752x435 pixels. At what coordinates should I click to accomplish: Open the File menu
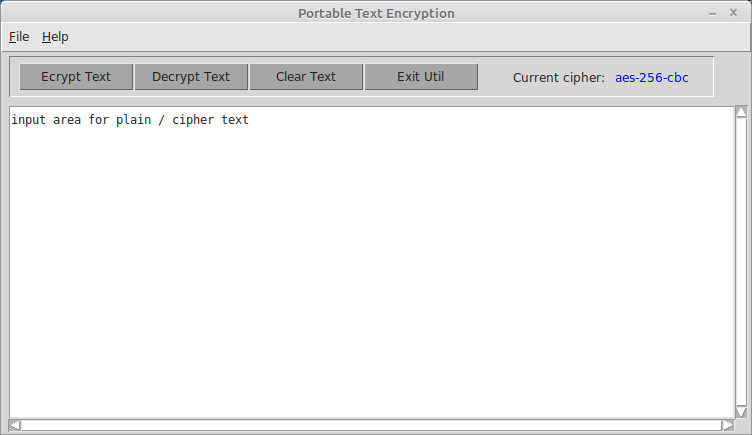pyautogui.click(x=19, y=37)
